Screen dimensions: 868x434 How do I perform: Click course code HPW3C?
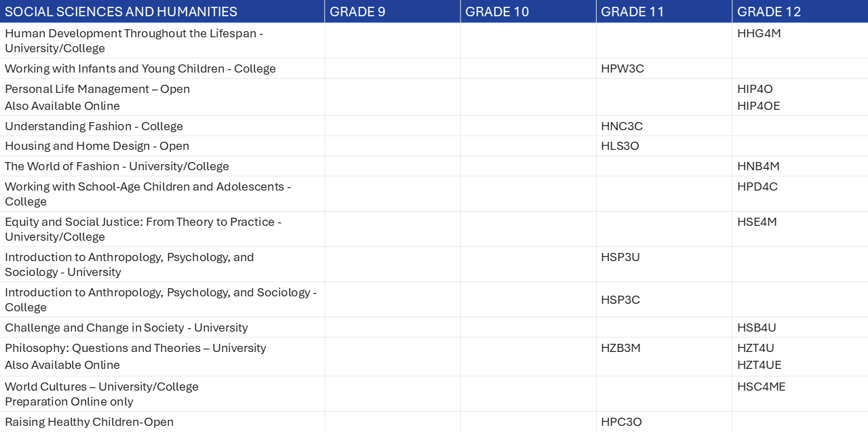(x=623, y=68)
